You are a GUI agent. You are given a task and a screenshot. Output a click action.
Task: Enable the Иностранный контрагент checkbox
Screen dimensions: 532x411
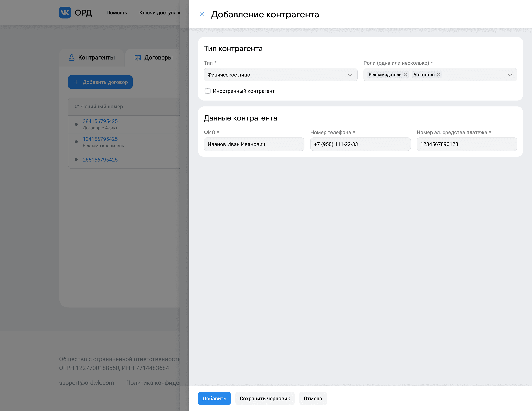(x=208, y=91)
